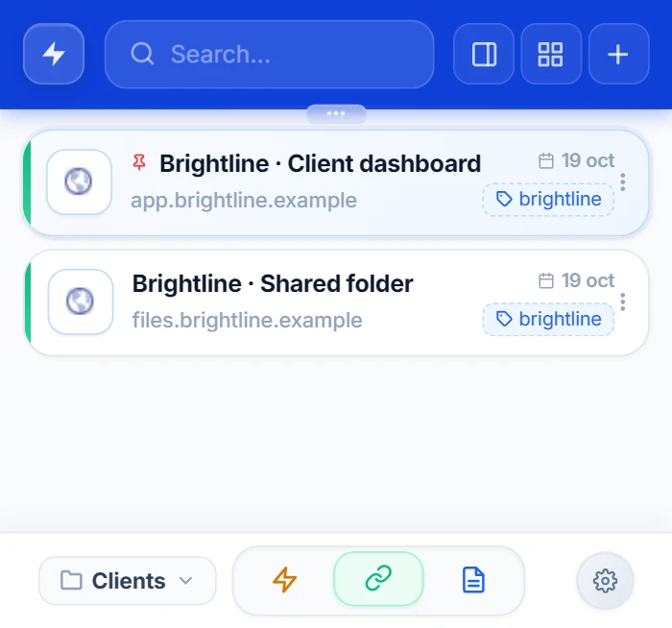Unpin the Brightline Client dashboard bookmark
Screen dimensions: 672x628
tap(139, 163)
